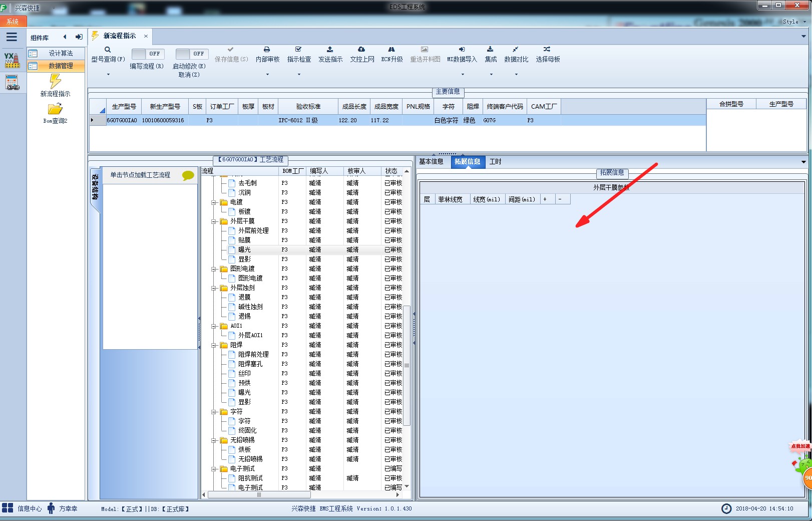The height and width of the screenshot is (521, 812).
Task: Switch to the 拓展信息 tab
Action: click(467, 161)
